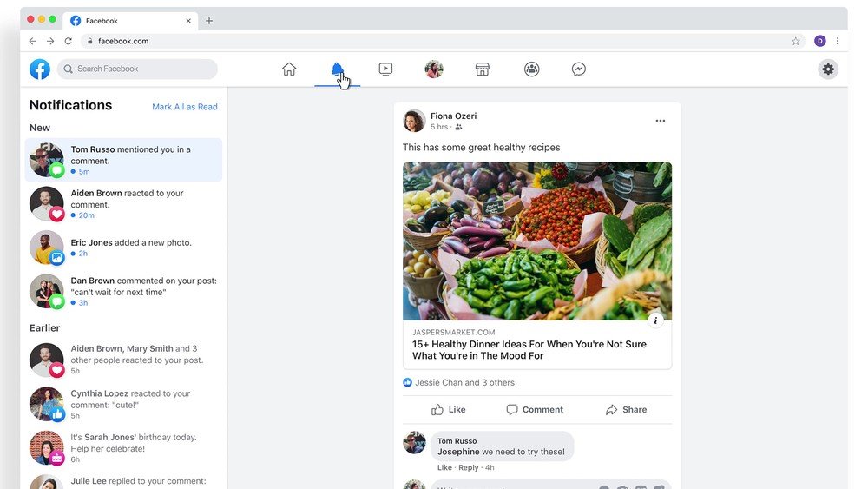Open Julie Lee replied notification
Image resolution: width=868 pixels, height=489 pixels.
[x=123, y=480]
